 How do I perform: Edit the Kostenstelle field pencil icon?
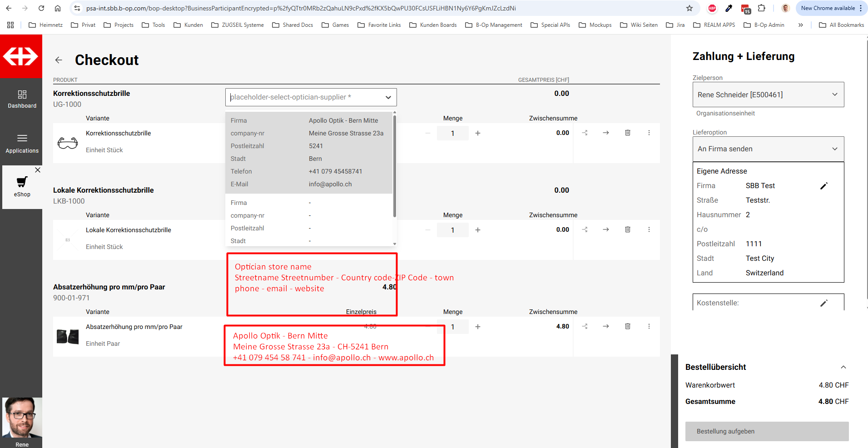click(823, 303)
